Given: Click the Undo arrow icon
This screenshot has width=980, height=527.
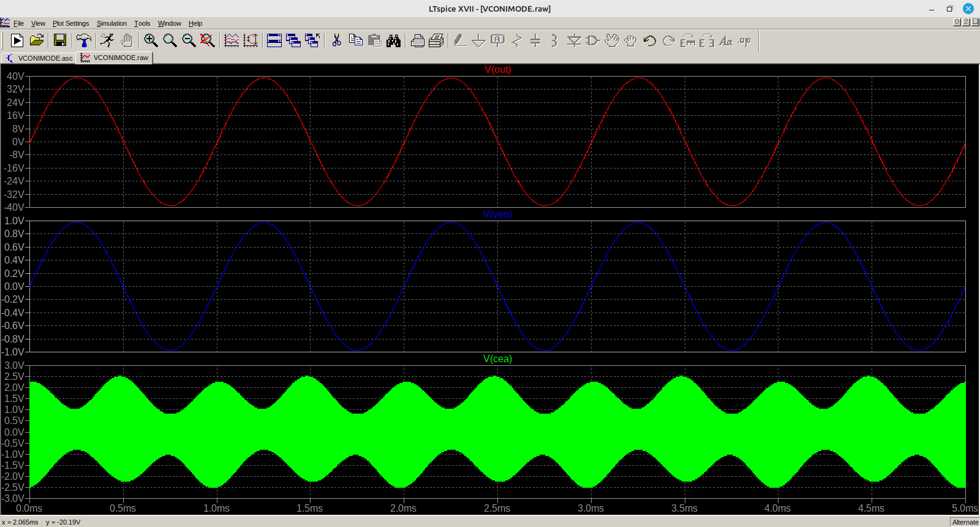Looking at the screenshot, I should [650, 40].
